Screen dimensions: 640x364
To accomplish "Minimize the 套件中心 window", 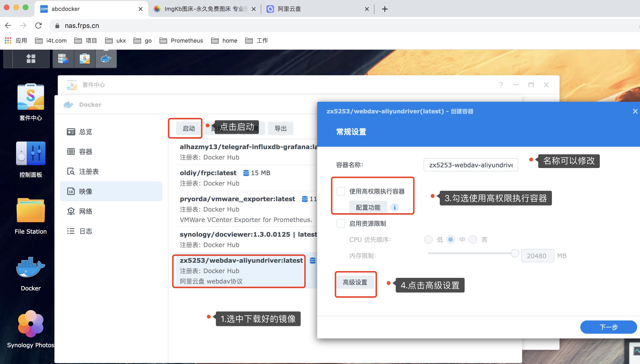I will point(516,85).
